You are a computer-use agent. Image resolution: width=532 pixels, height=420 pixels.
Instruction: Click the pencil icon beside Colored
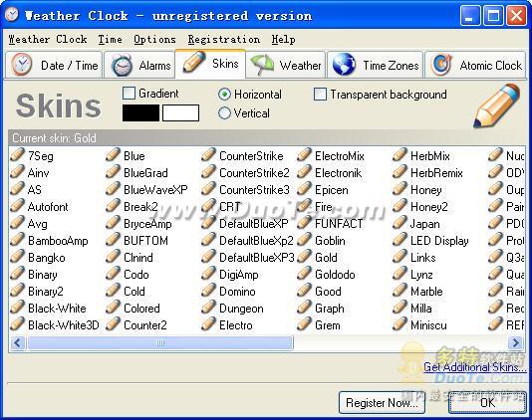(x=113, y=308)
